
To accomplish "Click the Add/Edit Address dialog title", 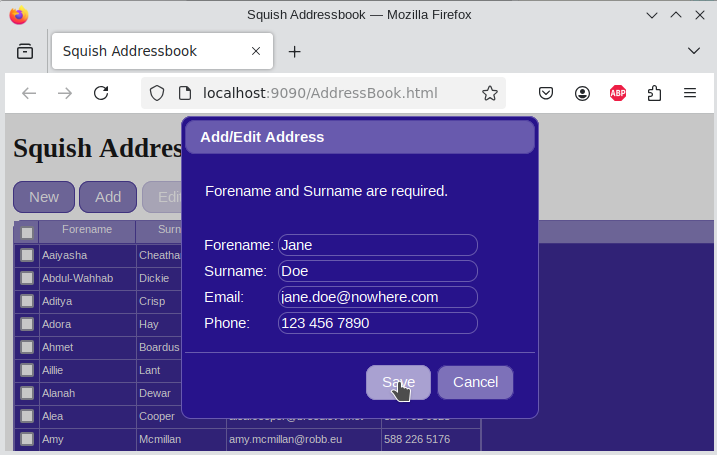I will point(262,137).
